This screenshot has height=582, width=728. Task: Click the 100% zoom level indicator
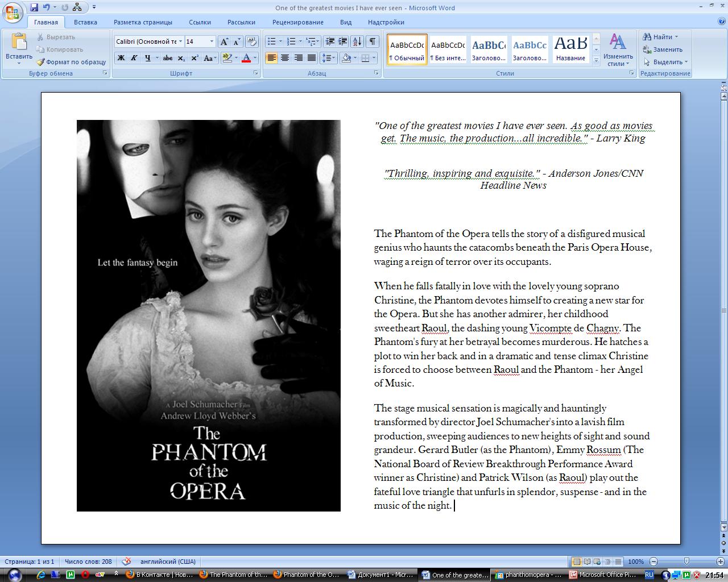(x=636, y=562)
